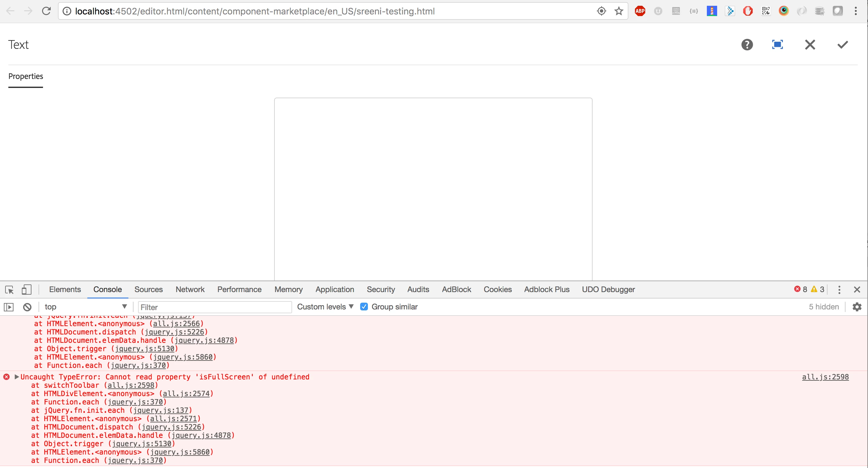Toggle the device toolbar in DevTools

[x=26, y=290]
